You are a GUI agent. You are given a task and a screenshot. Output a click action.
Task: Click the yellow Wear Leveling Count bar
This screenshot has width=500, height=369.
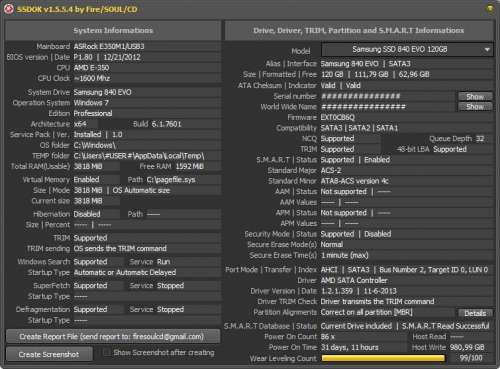point(383,358)
